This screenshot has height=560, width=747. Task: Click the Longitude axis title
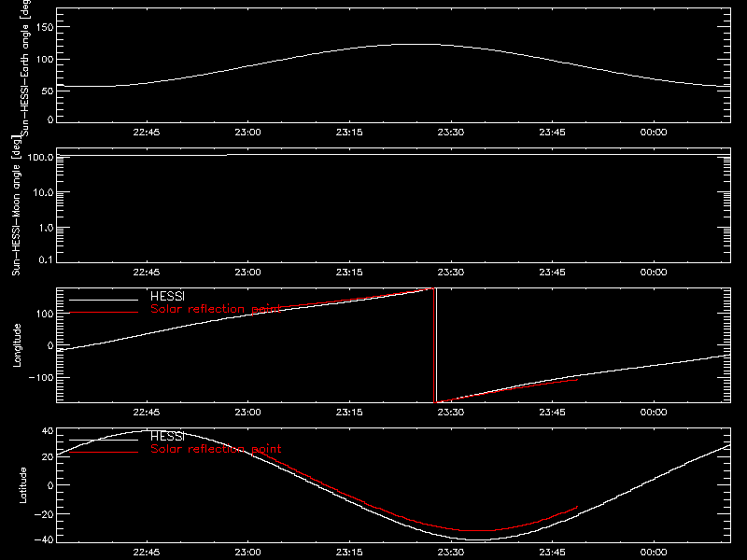[17, 345]
